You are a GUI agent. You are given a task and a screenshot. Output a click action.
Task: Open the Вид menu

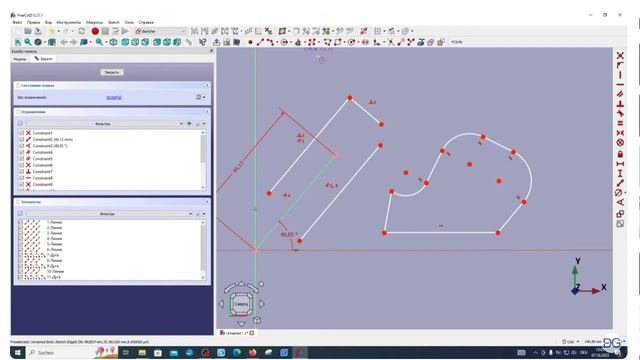point(48,22)
